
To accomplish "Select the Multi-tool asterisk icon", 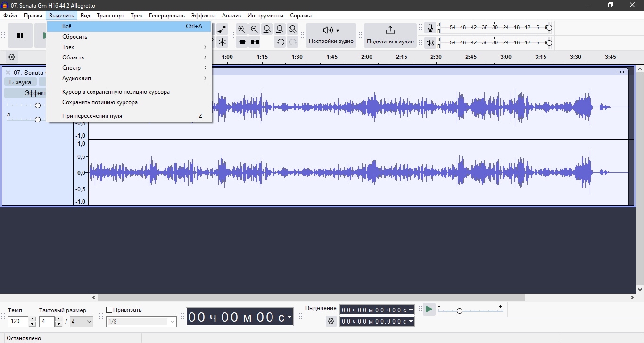I will [x=222, y=42].
